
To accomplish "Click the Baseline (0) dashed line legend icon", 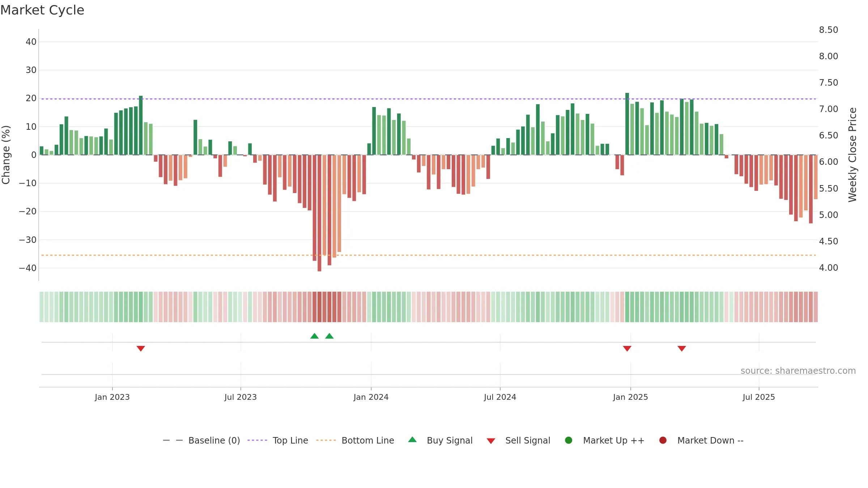I will click(x=173, y=440).
